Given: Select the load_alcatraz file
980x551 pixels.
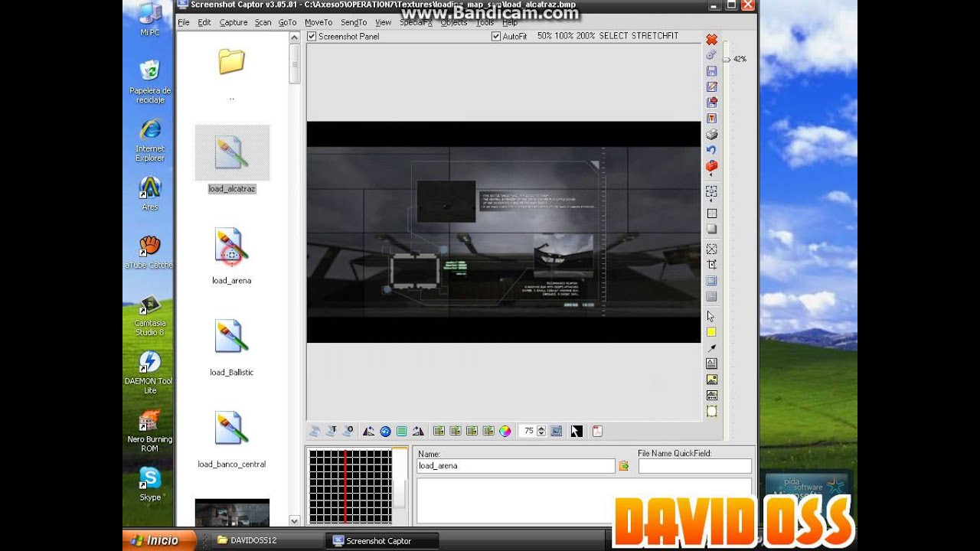Looking at the screenshot, I should point(232,160).
